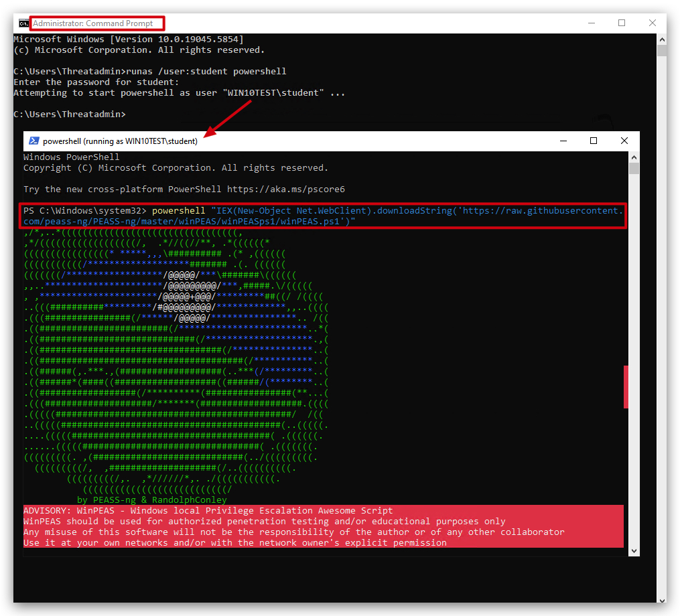Screen dimensions: 680x616
Task: Click the "(c) Microsoft Corporation. All rights reserved." line
Action: [139, 50]
